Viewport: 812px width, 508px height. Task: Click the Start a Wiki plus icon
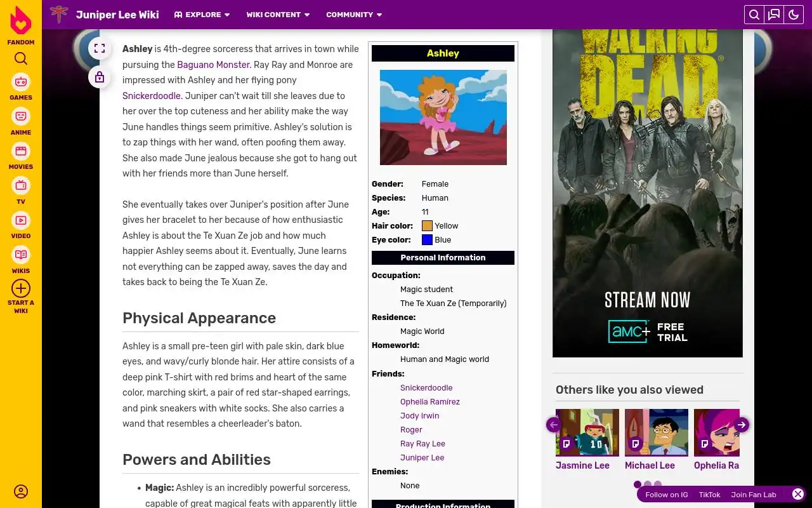tap(21, 288)
